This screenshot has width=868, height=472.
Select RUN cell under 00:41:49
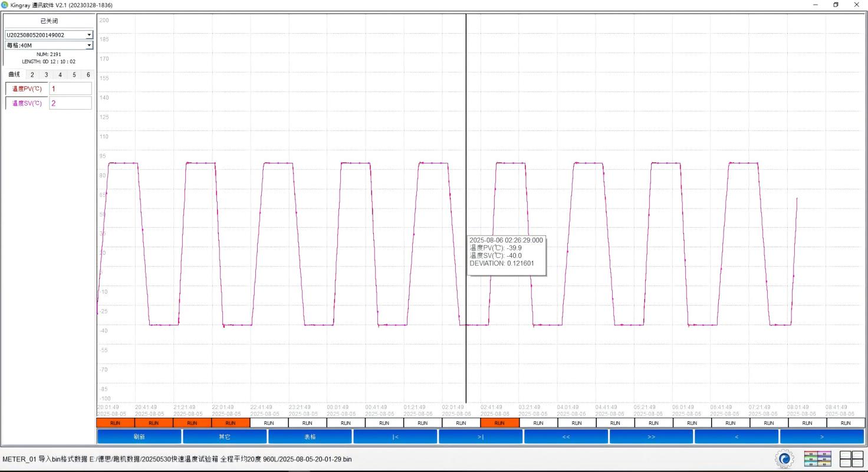tap(384, 423)
